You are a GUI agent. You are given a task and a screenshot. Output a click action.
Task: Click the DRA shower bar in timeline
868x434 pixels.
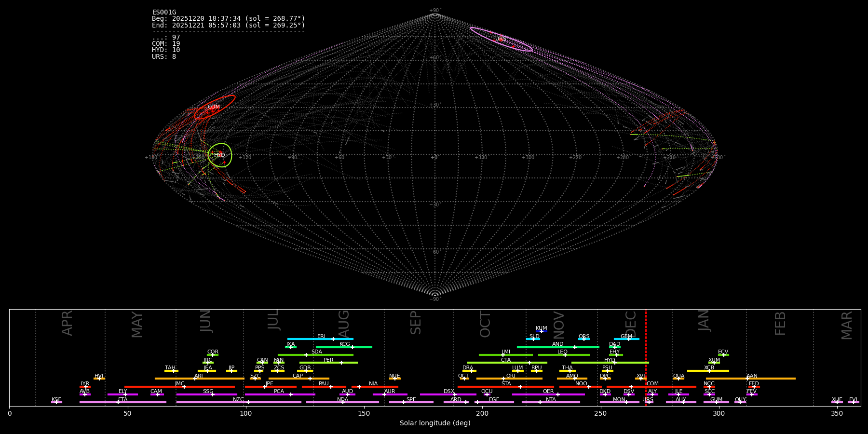(469, 371)
